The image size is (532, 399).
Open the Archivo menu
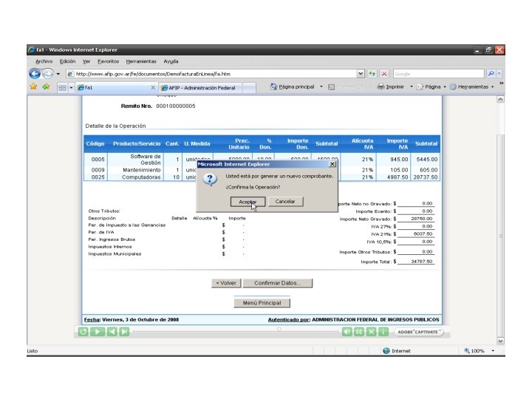click(44, 61)
